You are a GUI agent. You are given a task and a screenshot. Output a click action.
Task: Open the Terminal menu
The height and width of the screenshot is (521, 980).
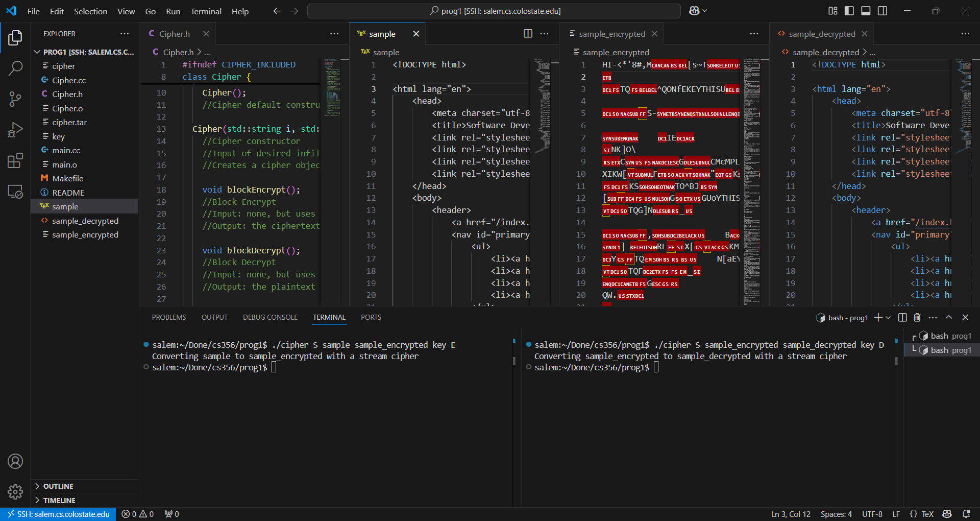coord(206,11)
